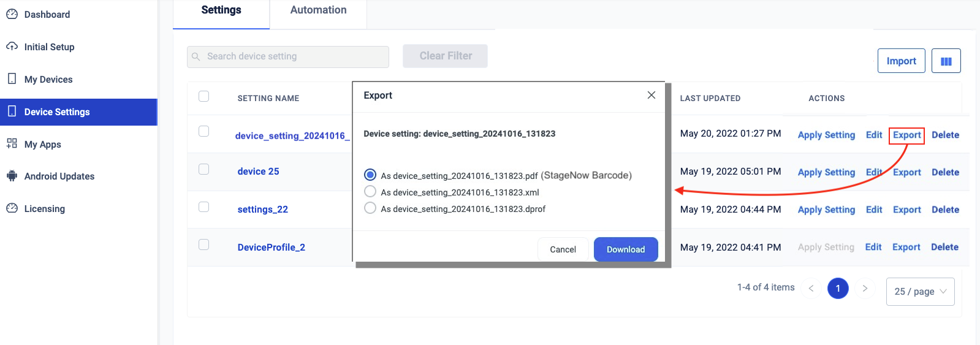The image size is (980, 345).
Task: Open the column chooser icon button
Action: 946,61
